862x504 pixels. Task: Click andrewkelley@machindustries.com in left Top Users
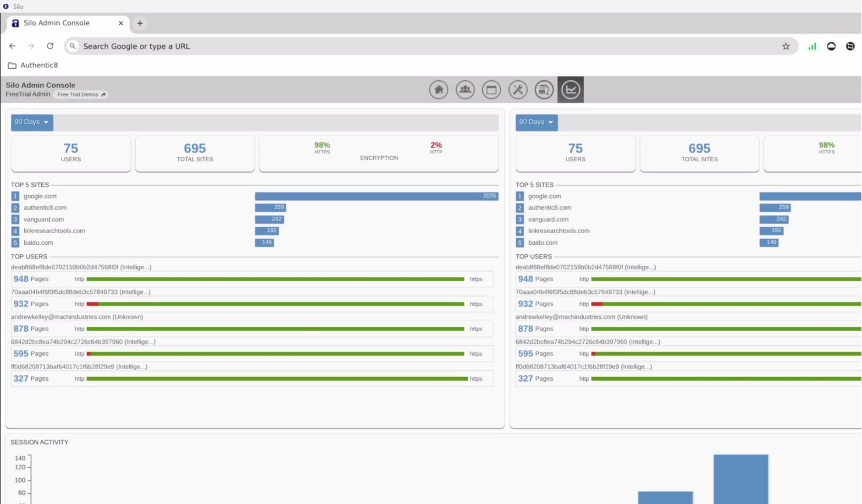77,317
